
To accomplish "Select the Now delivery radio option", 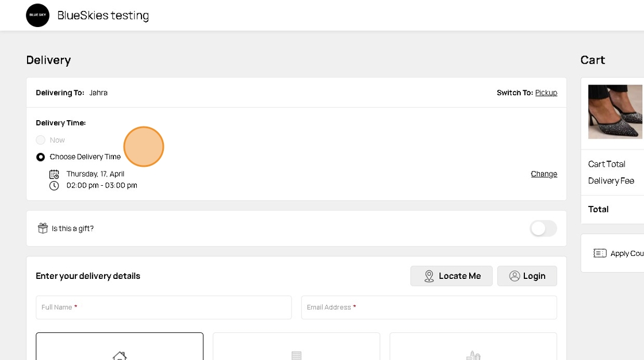I will tap(41, 140).
